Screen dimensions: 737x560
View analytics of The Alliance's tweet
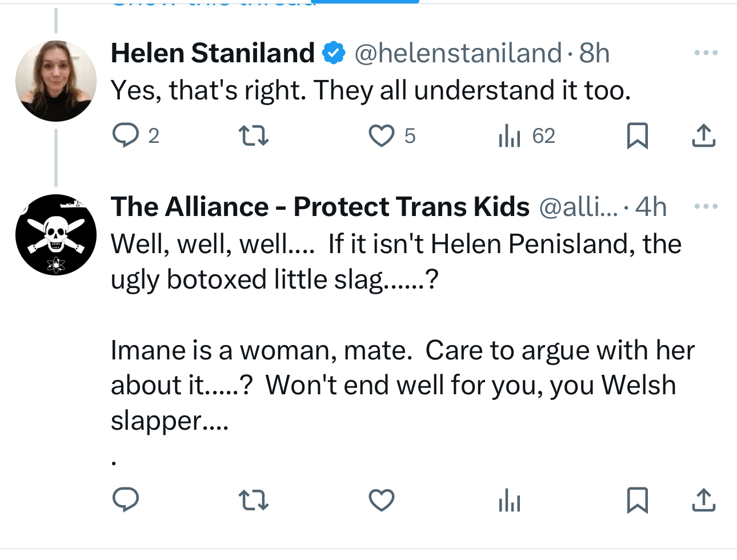point(509,501)
